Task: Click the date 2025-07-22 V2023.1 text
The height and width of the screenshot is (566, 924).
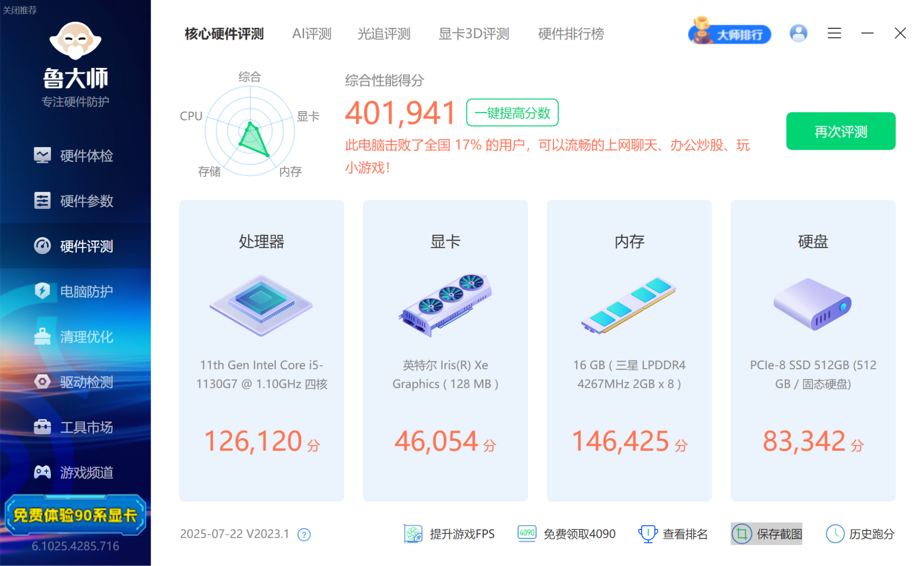Action: [x=235, y=534]
